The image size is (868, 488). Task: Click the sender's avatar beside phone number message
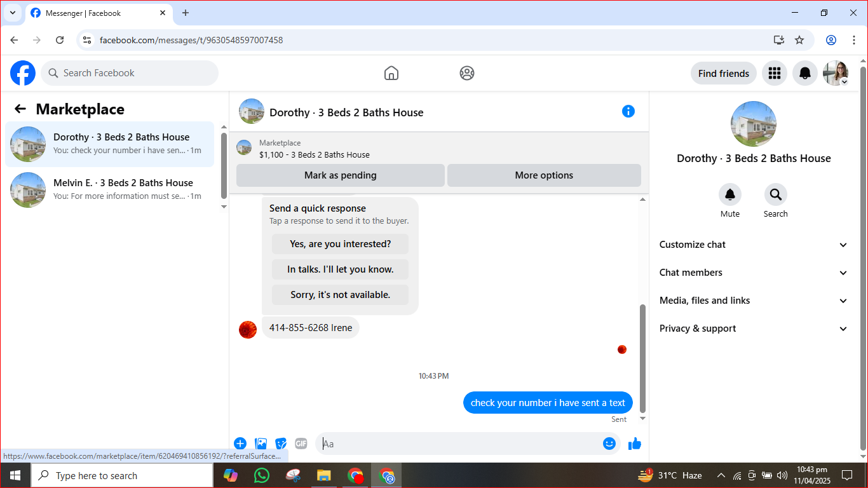click(248, 330)
